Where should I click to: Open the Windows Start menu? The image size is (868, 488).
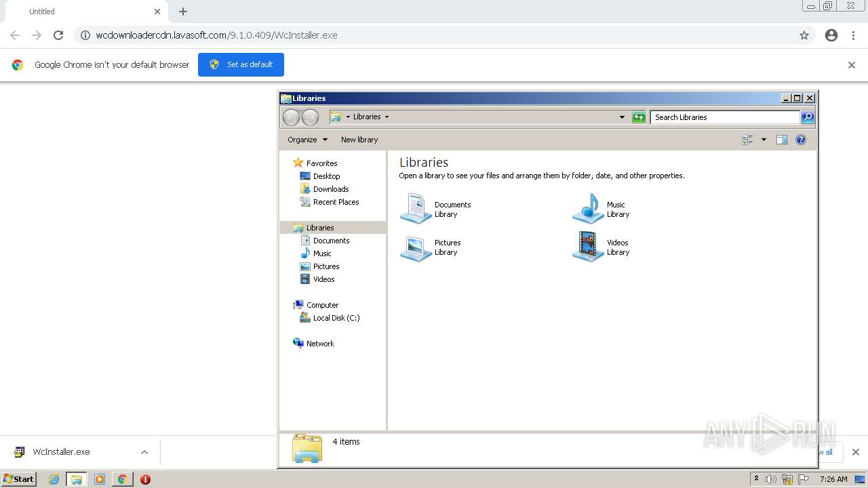coord(18,479)
